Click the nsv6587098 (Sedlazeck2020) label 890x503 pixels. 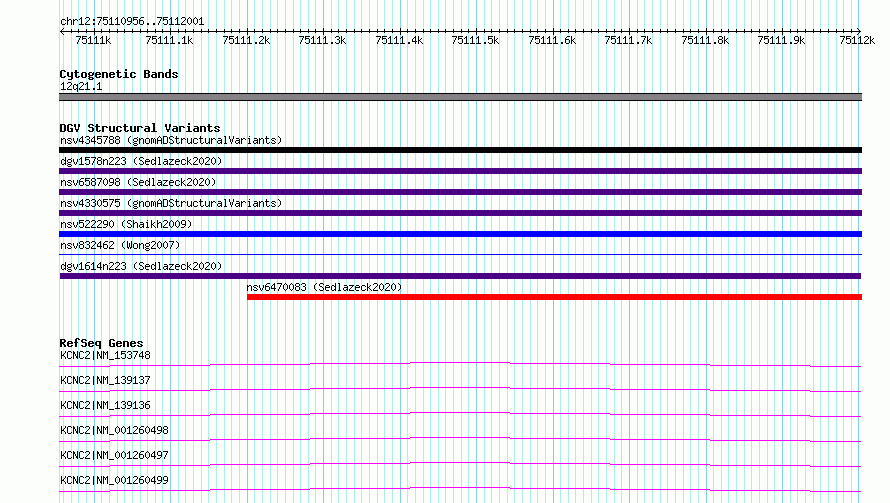138,182
